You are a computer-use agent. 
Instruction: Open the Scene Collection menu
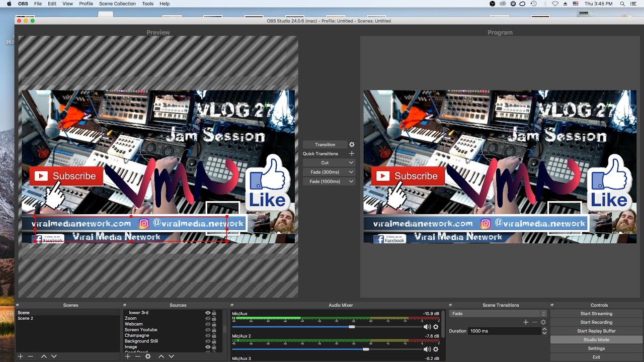click(117, 4)
